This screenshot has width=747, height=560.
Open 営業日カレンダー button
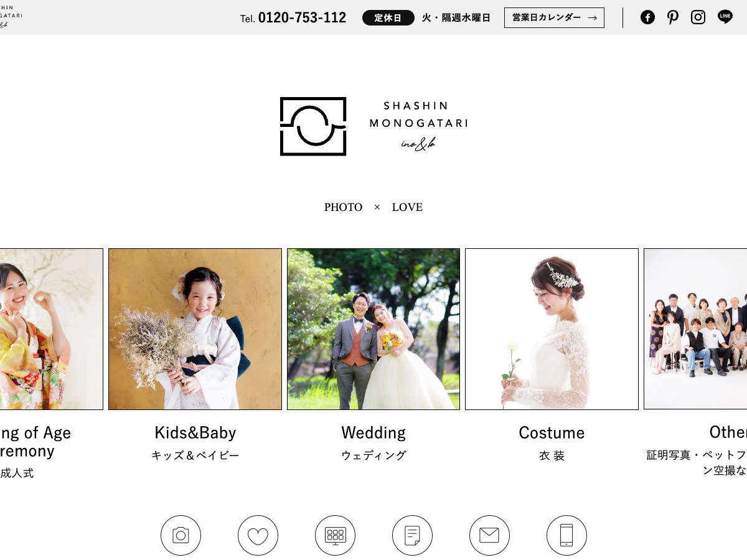(x=554, y=17)
